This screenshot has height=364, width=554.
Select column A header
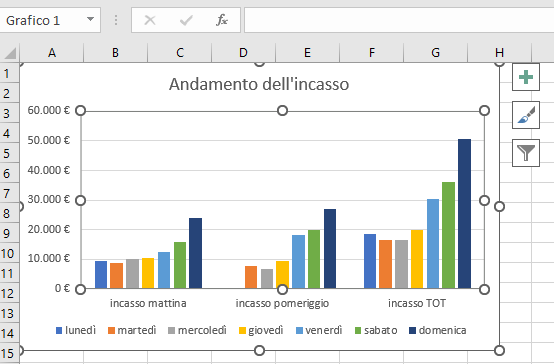52,53
